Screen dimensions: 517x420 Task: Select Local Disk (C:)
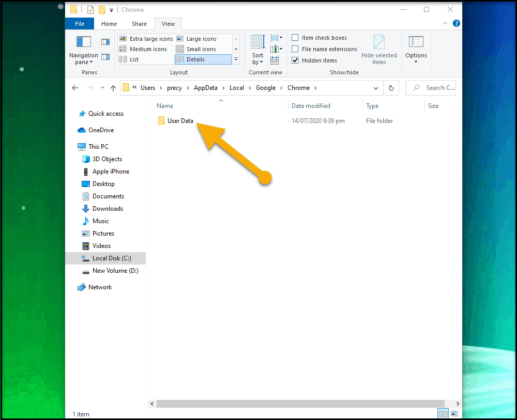tap(105, 258)
